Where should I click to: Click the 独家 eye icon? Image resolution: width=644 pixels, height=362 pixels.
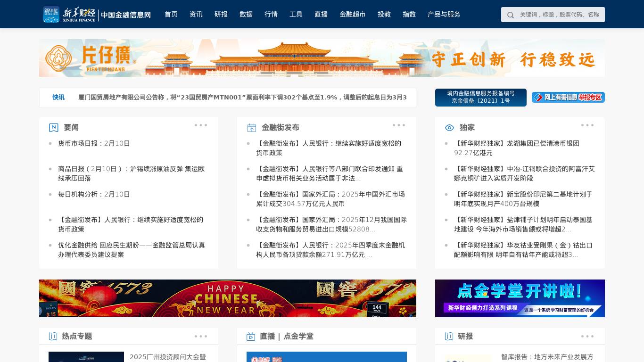(449, 127)
